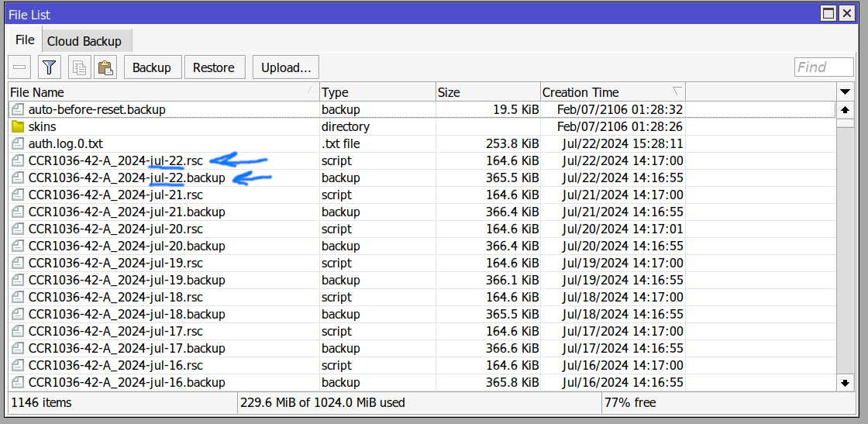Click the auth.log.0.txt file icon

18,143
